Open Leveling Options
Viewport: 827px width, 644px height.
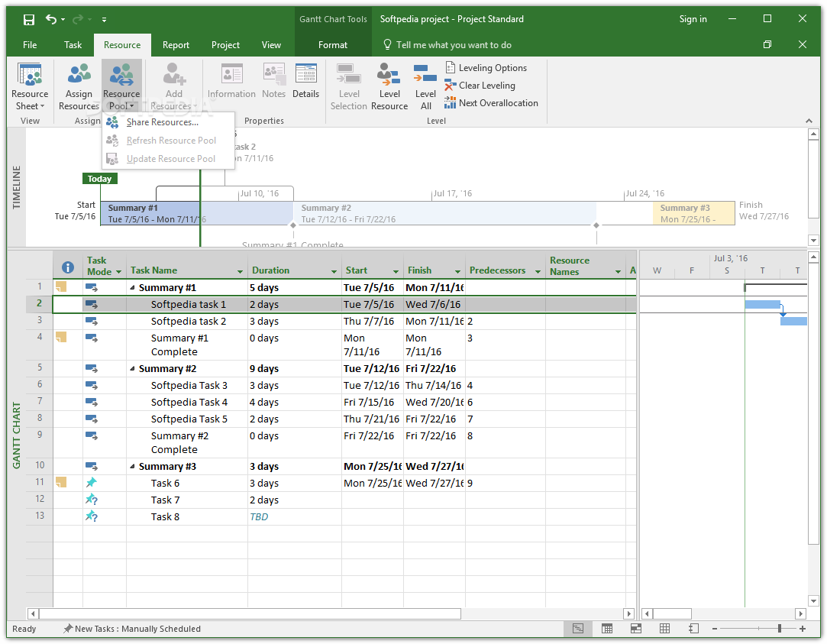(x=486, y=67)
